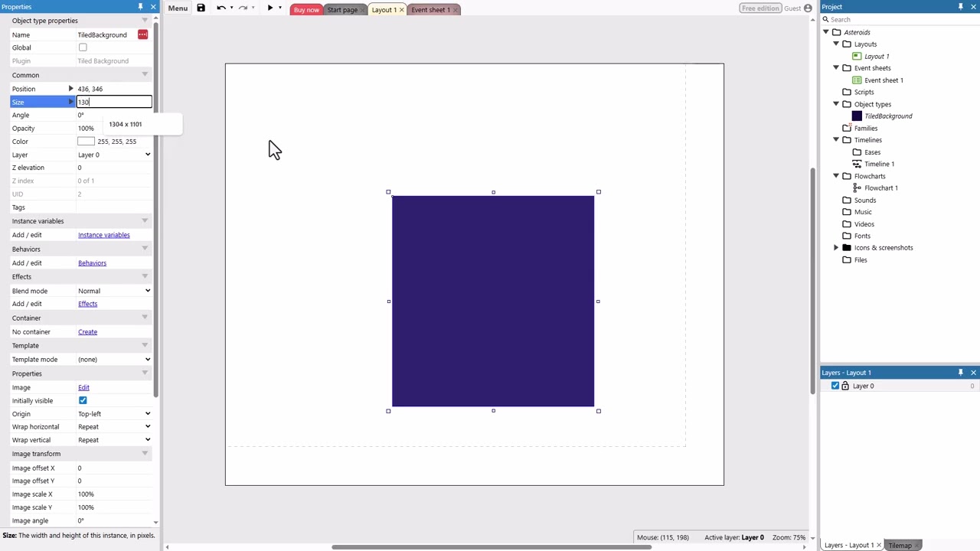Toggle Layer 0 visibility checkbox
Image resolution: width=980 pixels, height=551 pixels.
point(835,386)
